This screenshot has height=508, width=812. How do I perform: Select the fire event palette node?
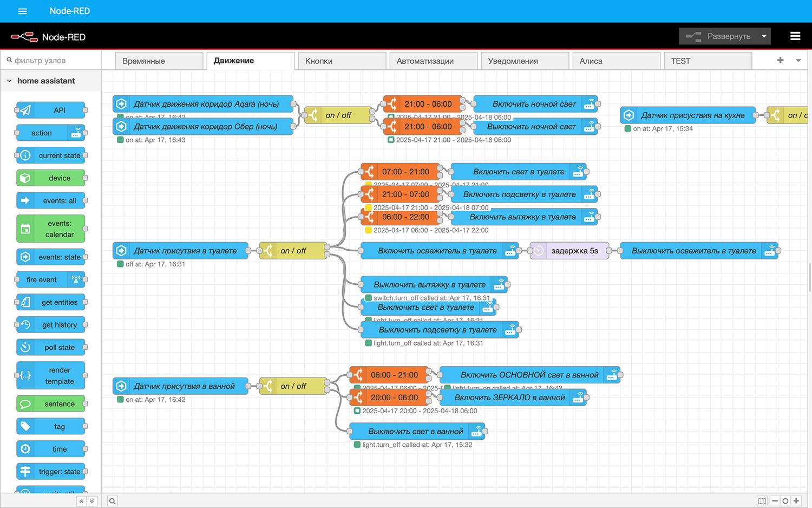point(51,279)
